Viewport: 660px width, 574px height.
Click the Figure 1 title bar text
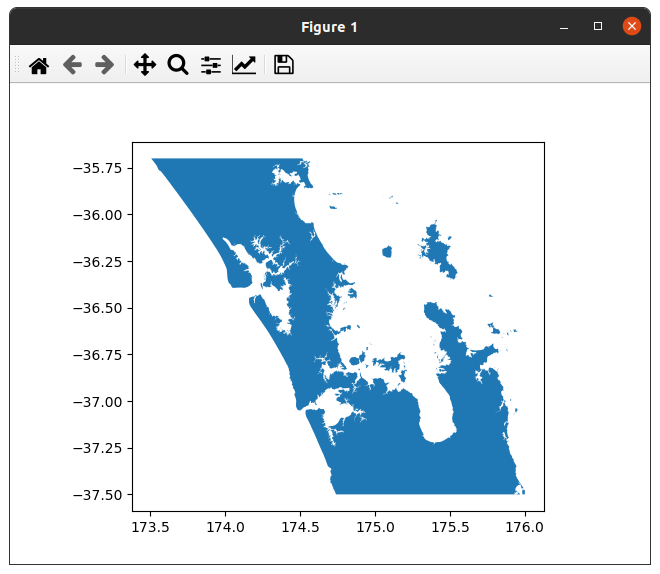pos(329,27)
